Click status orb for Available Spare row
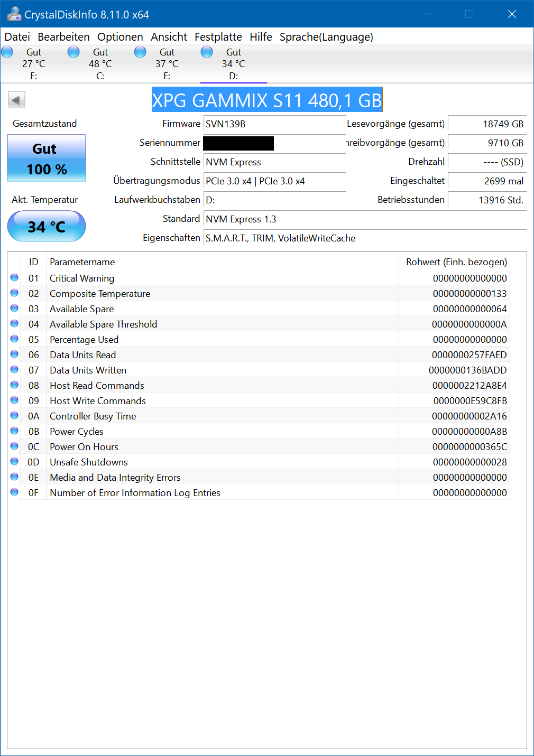Viewport: 534px width, 756px height. [x=14, y=308]
